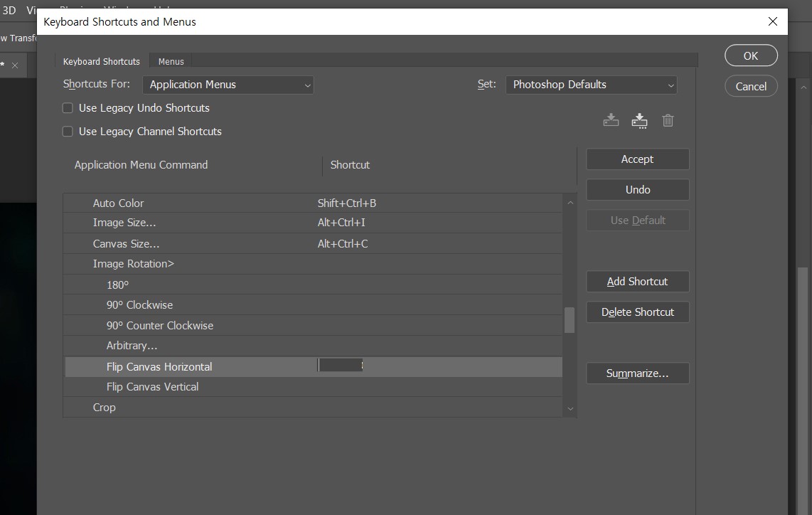Click the Alt+Ctrl+C shortcut cell
812x515 pixels.
click(342, 243)
